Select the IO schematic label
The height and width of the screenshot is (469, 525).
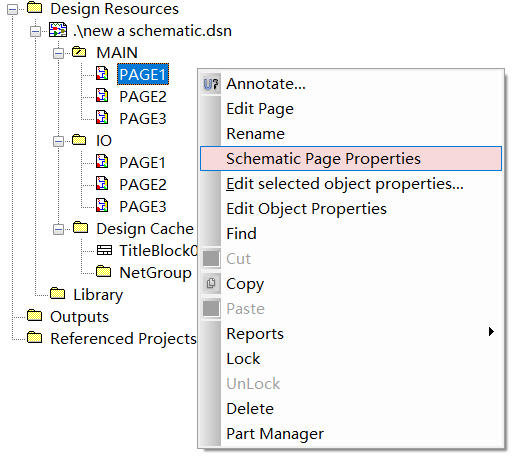coord(104,141)
